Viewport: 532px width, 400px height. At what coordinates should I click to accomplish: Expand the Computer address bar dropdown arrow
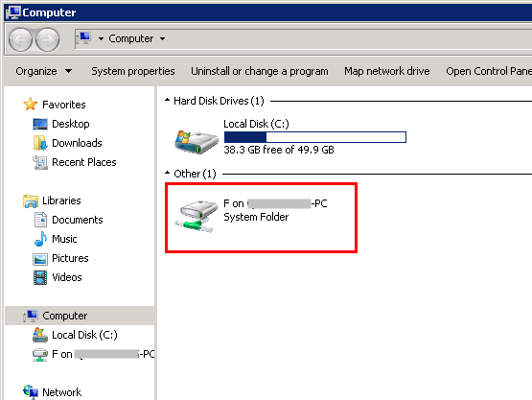click(163, 38)
